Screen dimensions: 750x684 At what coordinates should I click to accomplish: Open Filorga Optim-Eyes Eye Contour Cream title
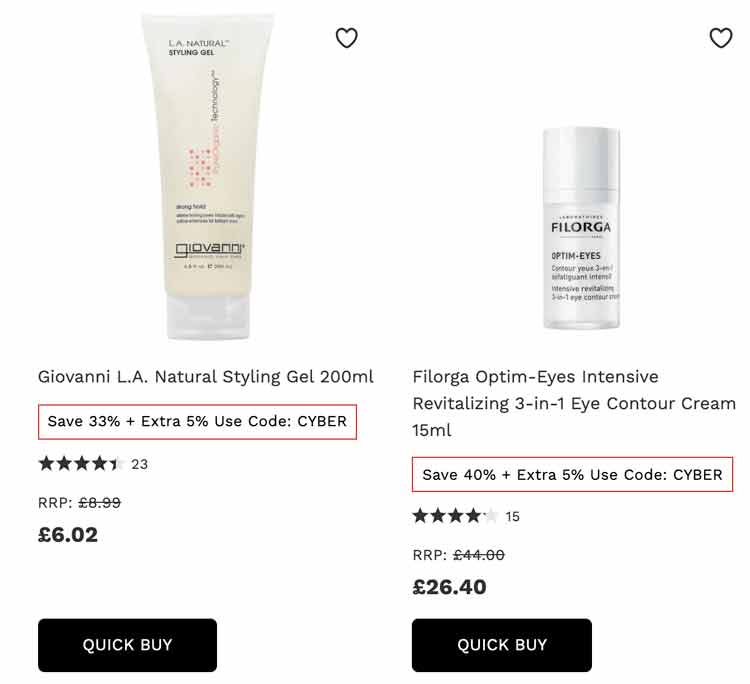click(x=574, y=403)
